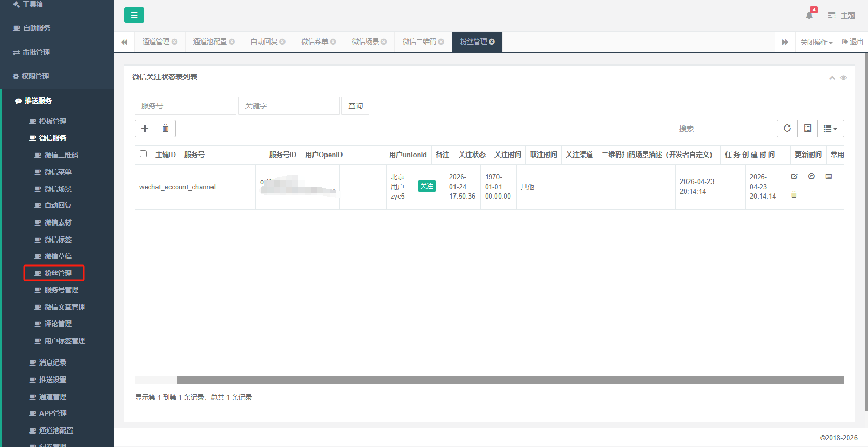The height and width of the screenshot is (447, 868).
Task: Delete the row with its trash icon
Action: pos(794,194)
